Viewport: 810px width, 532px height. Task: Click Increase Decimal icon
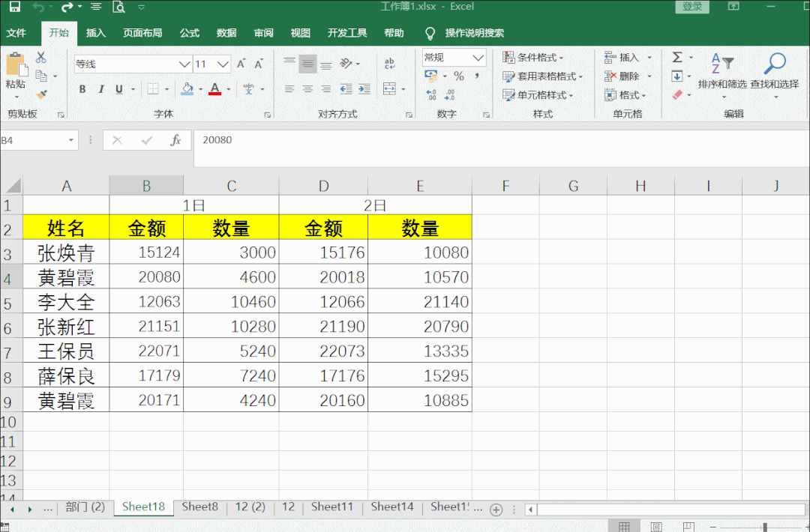tap(430, 95)
